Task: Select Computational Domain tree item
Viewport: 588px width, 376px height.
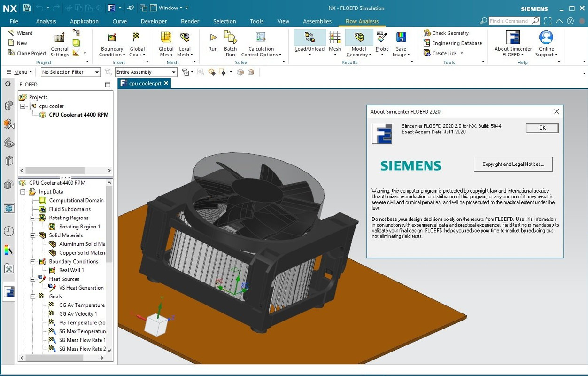Action: (71, 200)
